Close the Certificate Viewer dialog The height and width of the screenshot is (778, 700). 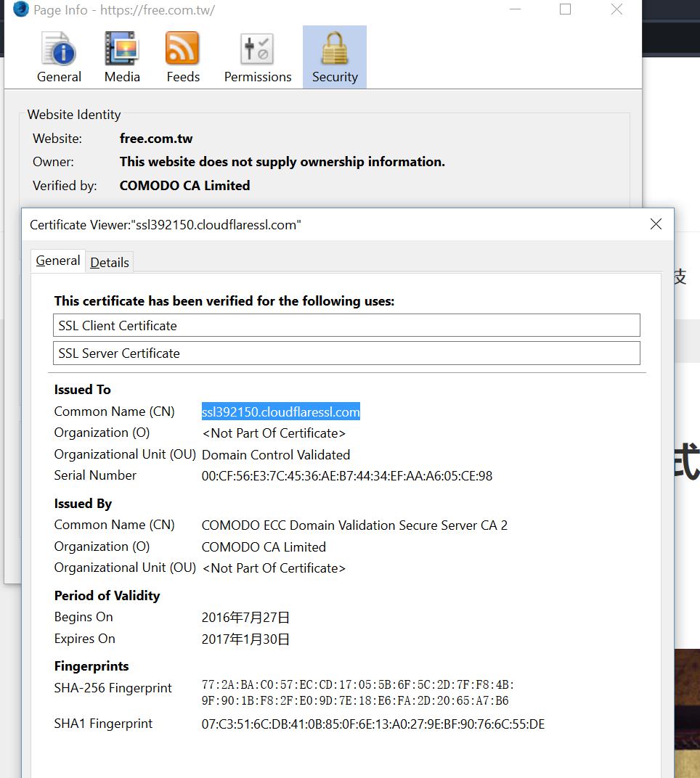[x=656, y=224]
